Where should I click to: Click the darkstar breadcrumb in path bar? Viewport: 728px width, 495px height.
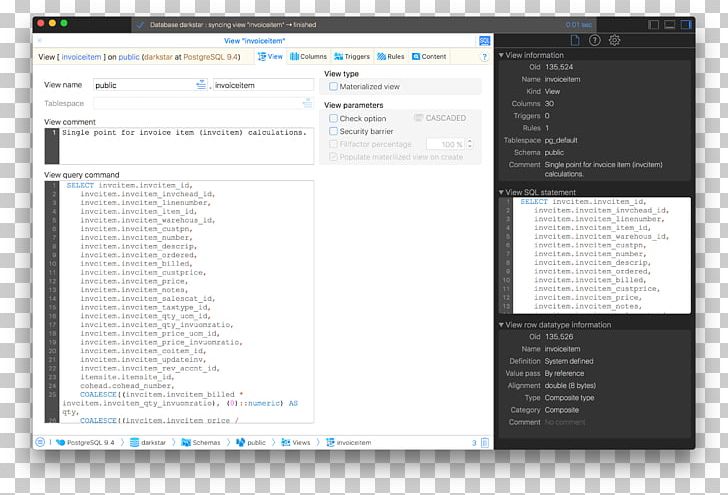pyautogui.click(x=148, y=442)
